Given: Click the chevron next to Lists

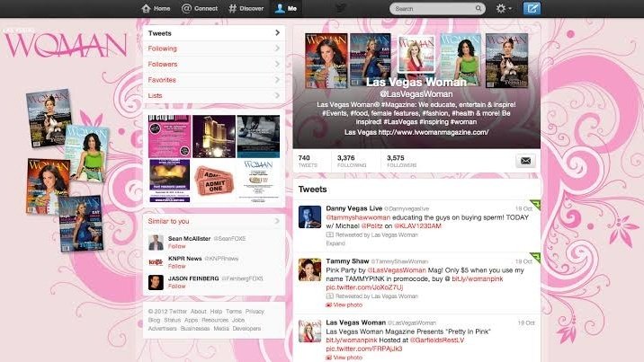Looking at the screenshot, I should [x=277, y=95].
